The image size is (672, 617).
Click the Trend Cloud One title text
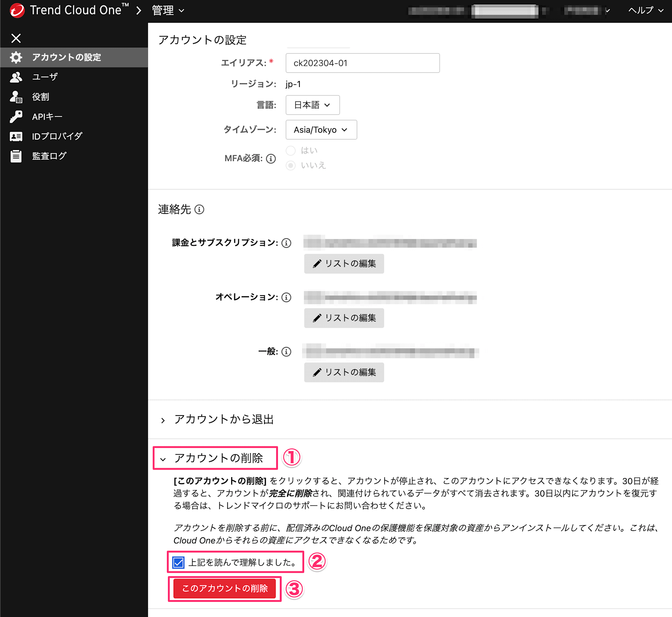coord(79,10)
